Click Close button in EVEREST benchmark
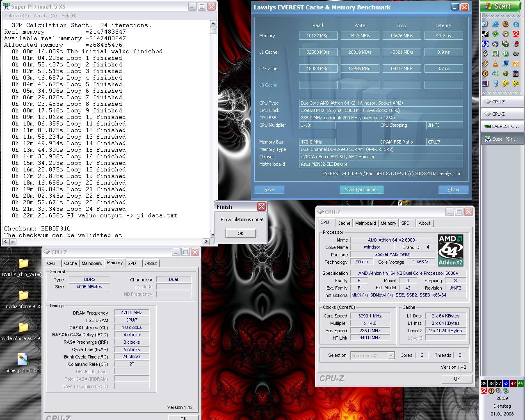The width and height of the screenshot is (525, 420). click(x=453, y=189)
